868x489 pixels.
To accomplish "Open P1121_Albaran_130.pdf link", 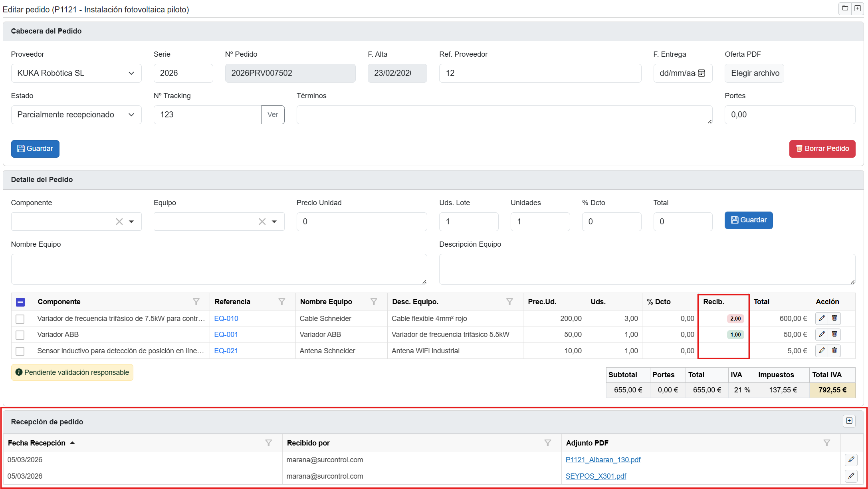I will coord(603,460).
